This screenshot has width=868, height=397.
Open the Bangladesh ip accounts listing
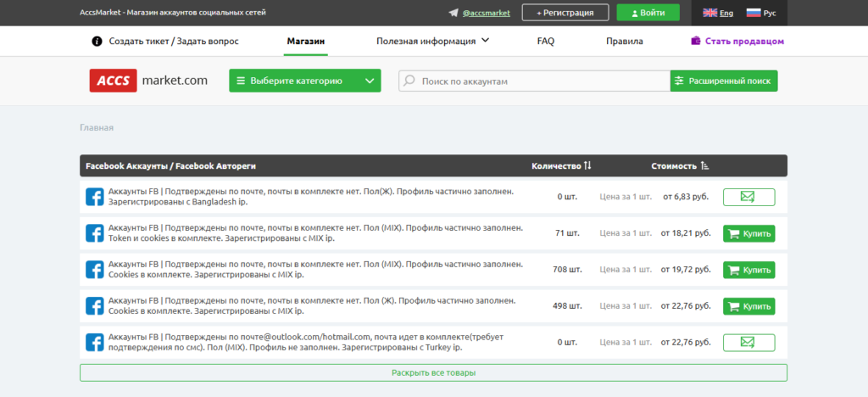click(x=311, y=197)
